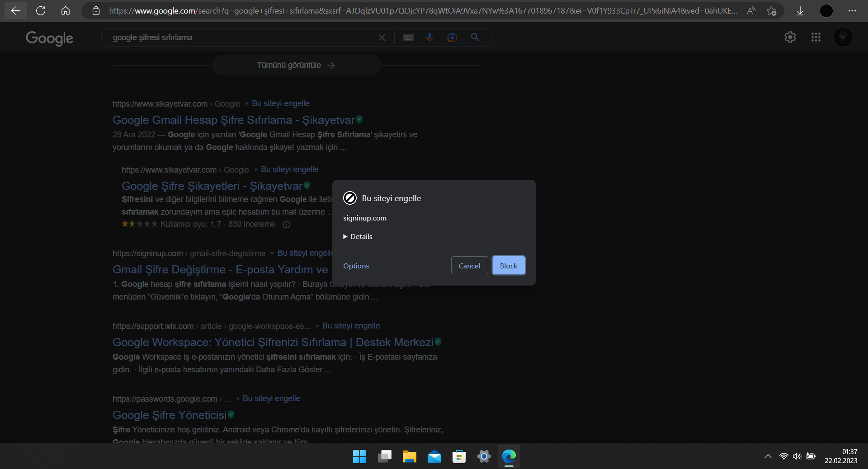868x469 pixels.
Task: Open the Downloads arrow icon in the toolbar
Action: pos(800,11)
